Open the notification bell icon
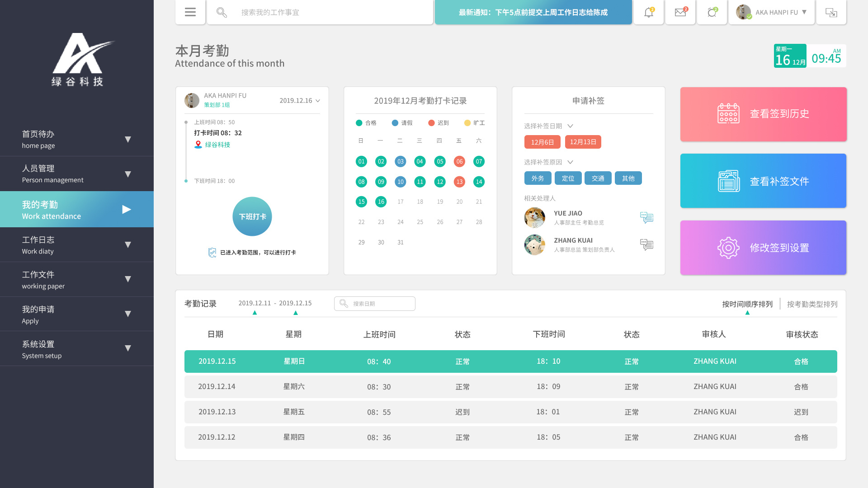The width and height of the screenshot is (868, 488). coord(649,12)
